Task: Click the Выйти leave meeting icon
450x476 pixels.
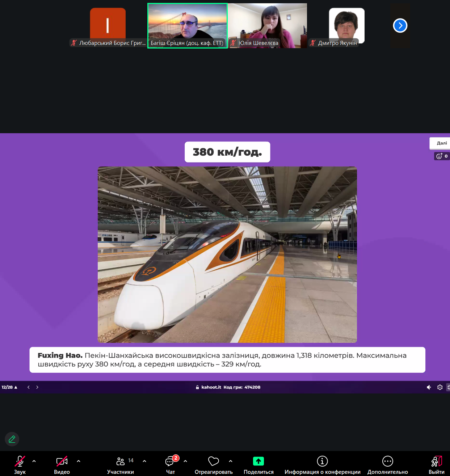Action: [x=436, y=462]
